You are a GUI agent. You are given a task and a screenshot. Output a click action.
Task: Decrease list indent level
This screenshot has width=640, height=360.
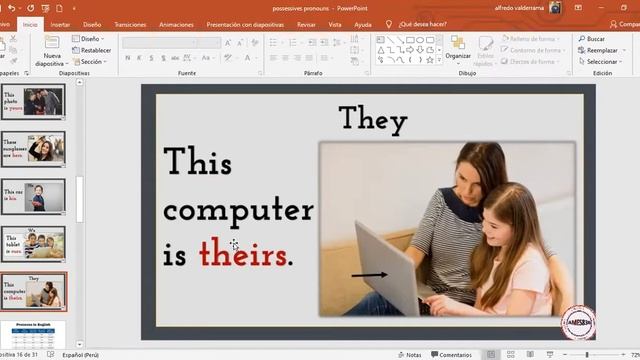[x=312, y=42]
